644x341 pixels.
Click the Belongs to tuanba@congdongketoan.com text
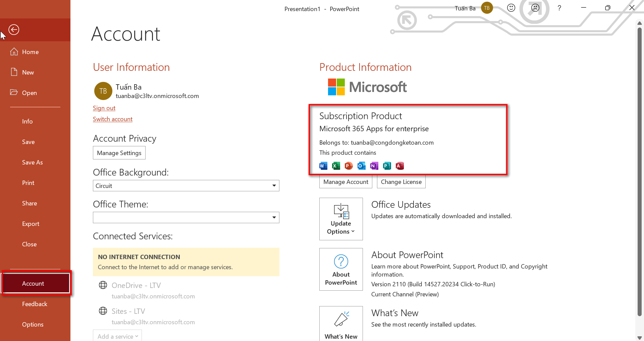376,143
